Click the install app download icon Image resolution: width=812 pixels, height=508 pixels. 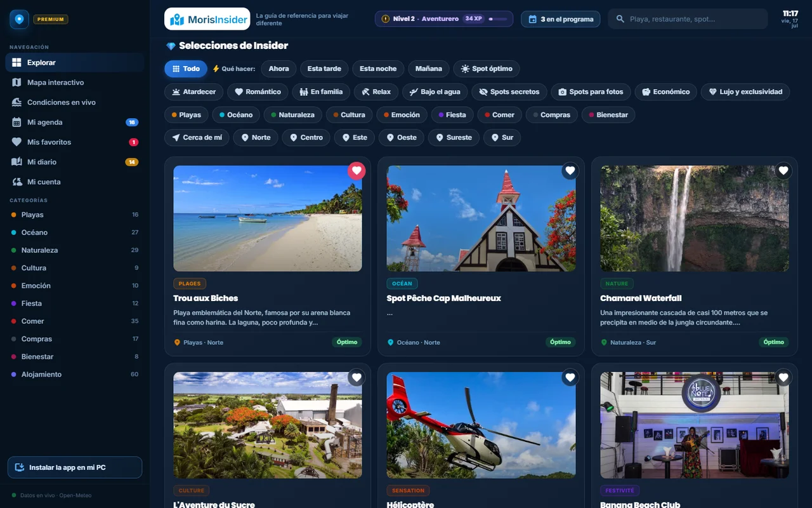pyautogui.click(x=19, y=467)
